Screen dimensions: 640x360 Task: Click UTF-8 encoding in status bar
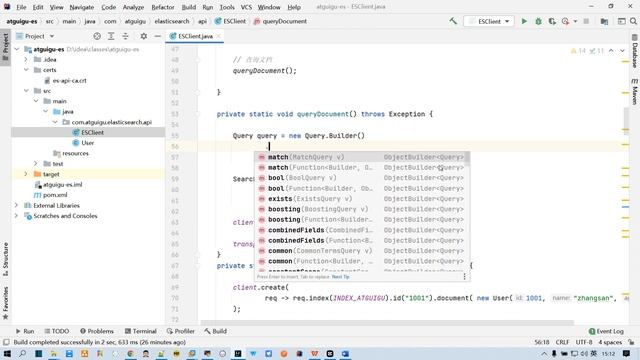pos(584,342)
